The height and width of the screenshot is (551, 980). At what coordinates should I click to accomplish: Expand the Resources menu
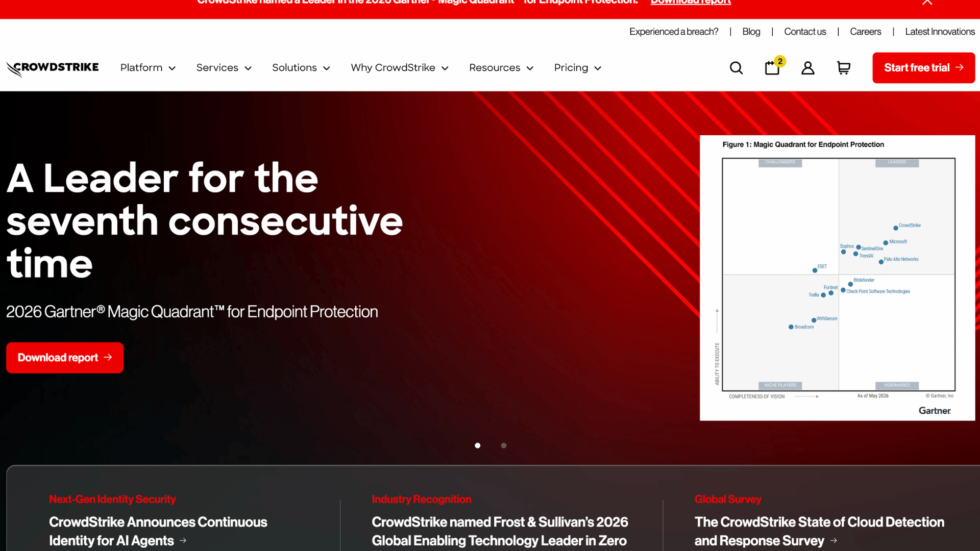(501, 68)
